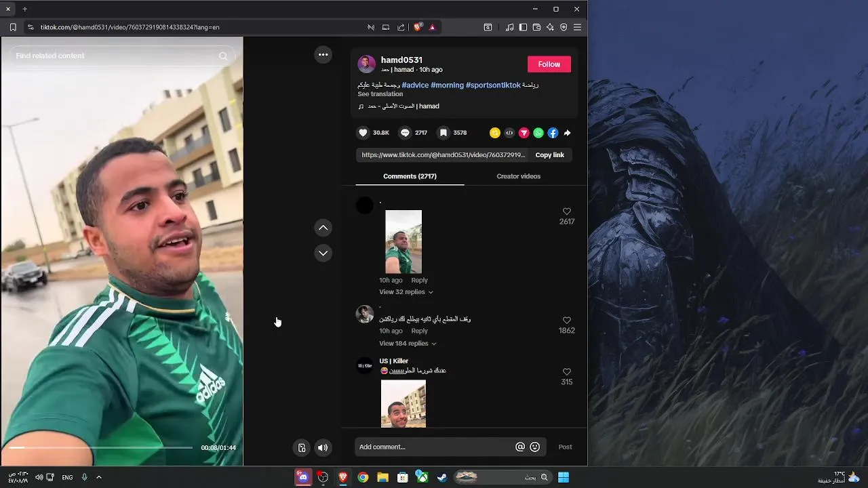This screenshot has height=488, width=868.
Task: Post the comment with the Post button
Action: [x=565, y=447]
